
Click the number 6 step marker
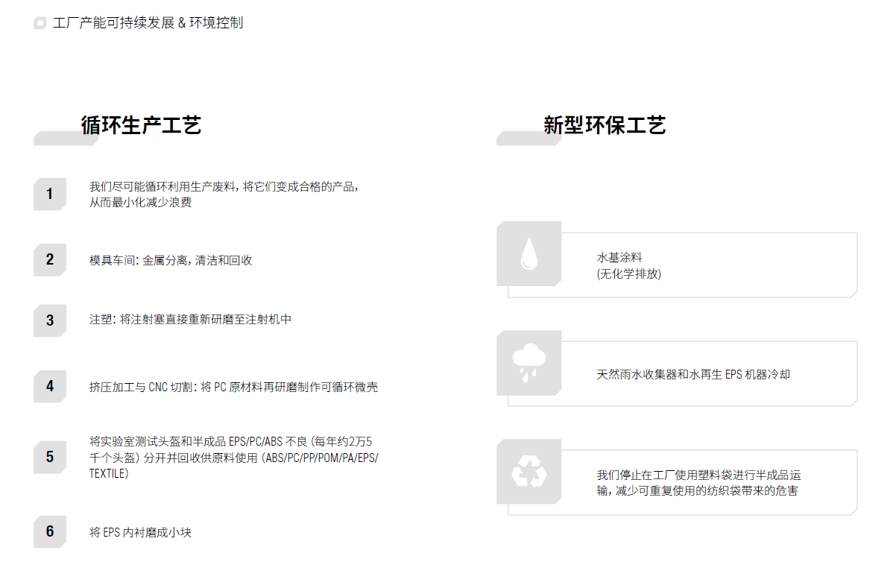click(x=49, y=532)
